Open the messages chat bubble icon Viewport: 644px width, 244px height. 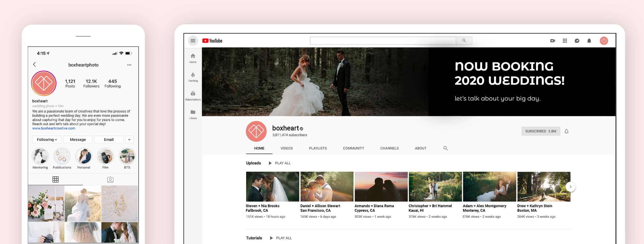click(577, 41)
